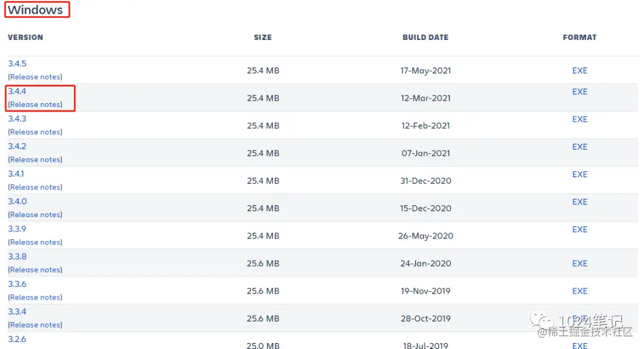Open Release notes for version 3.3.8

coord(35,270)
